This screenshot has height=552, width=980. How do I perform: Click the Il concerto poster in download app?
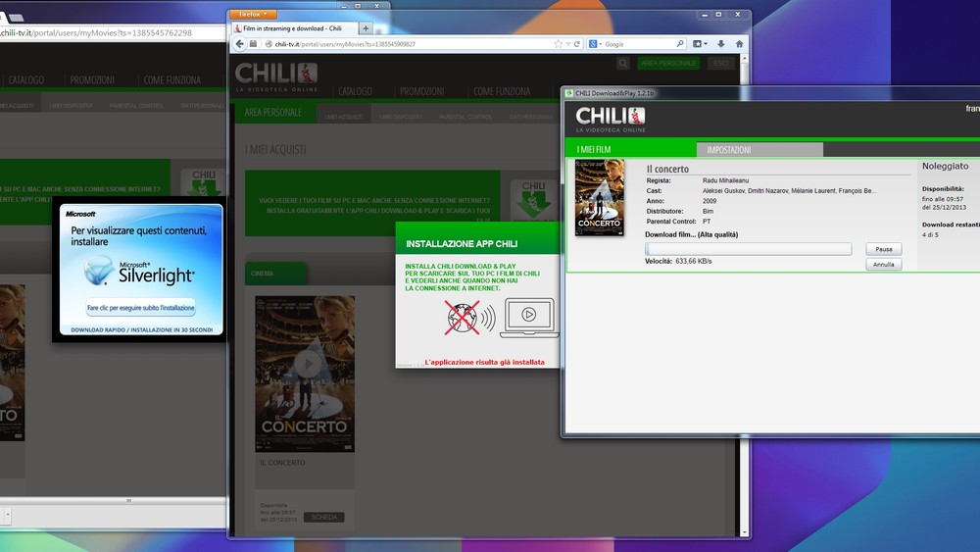[599, 197]
